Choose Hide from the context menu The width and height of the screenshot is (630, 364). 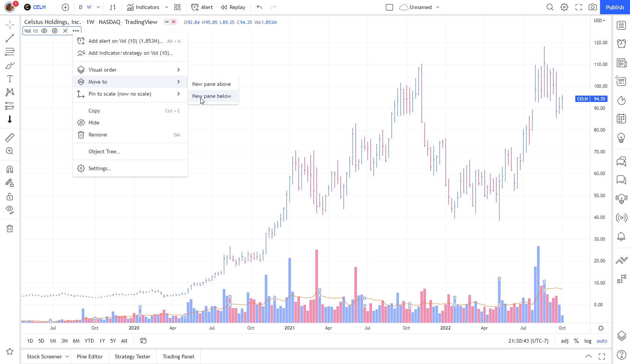pyautogui.click(x=130, y=123)
